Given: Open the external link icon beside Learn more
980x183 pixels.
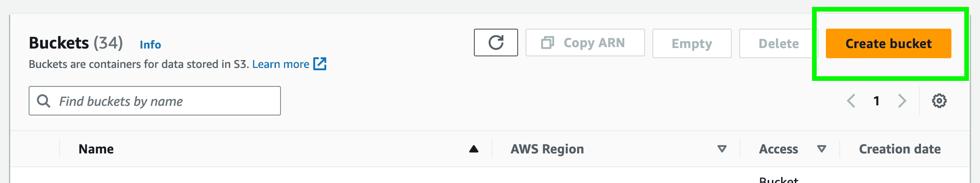Looking at the screenshot, I should pyautogui.click(x=320, y=64).
